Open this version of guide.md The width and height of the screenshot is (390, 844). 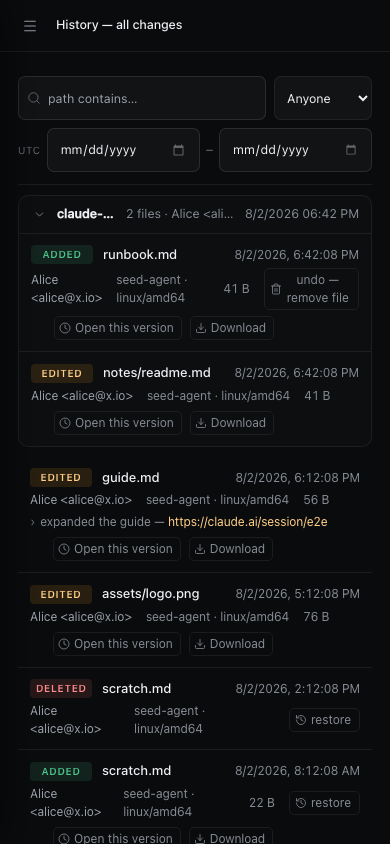[117, 549]
